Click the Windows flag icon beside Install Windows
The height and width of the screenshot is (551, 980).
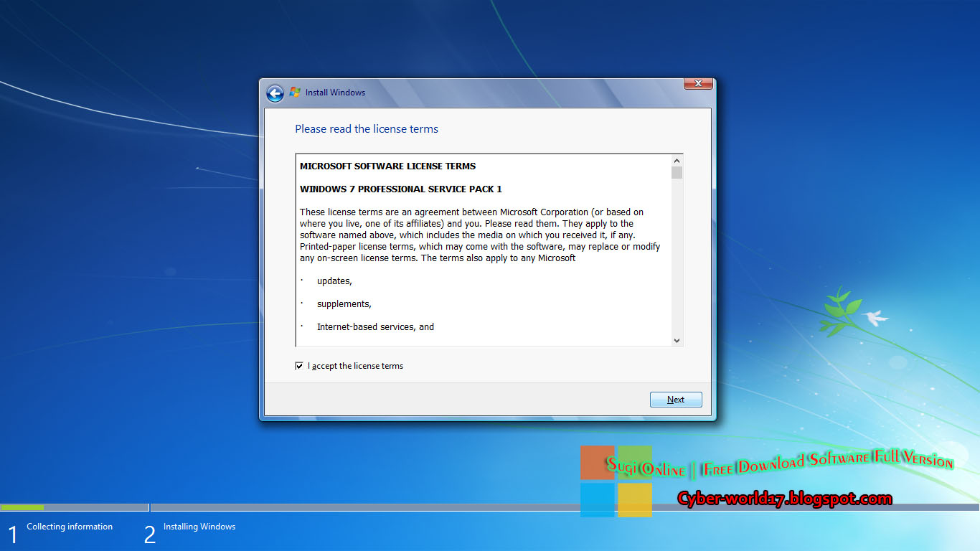coord(296,92)
